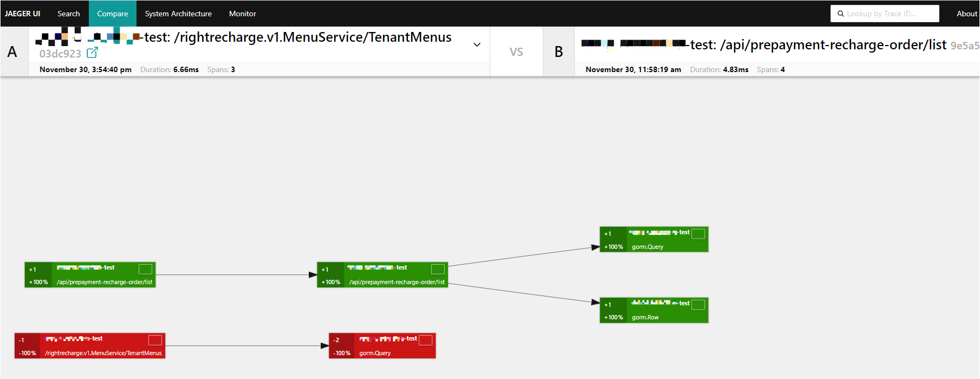Toggle checkbox on gorm.Row node
The image size is (980, 379).
pyautogui.click(x=698, y=305)
